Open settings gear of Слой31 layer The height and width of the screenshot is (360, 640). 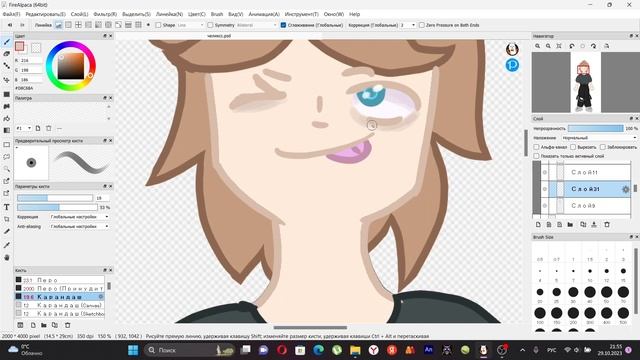click(x=625, y=189)
